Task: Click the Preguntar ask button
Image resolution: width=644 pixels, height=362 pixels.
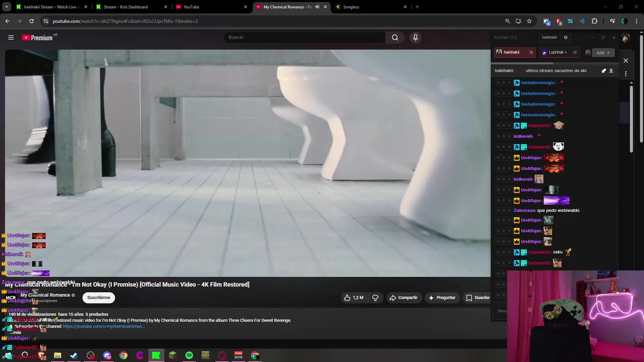Action: pyautogui.click(x=442, y=298)
